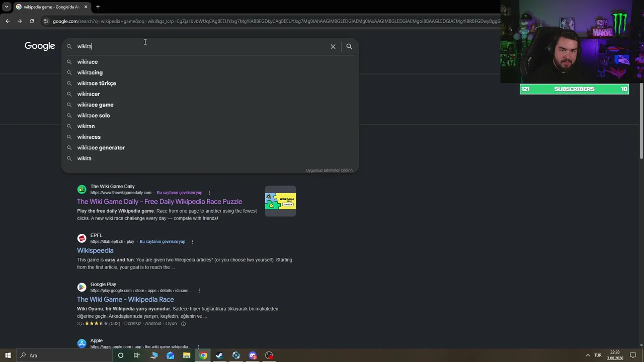Open Cortana from the taskbar circle icon
This screenshot has width=644, height=362.
121,355
